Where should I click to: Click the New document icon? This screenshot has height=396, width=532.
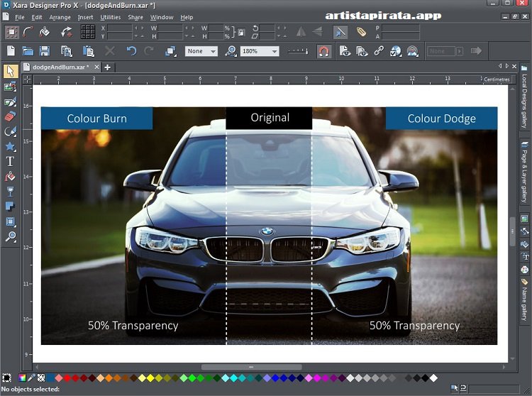point(11,51)
